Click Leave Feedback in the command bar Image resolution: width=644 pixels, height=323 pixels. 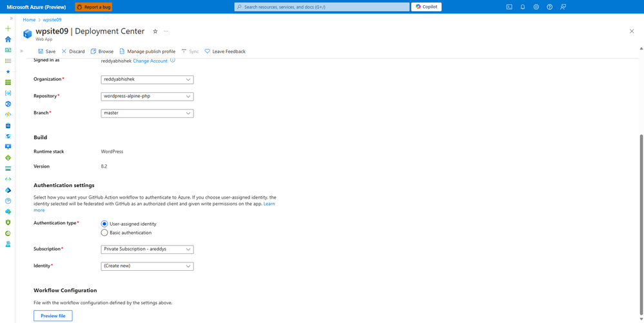click(x=225, y=52)
